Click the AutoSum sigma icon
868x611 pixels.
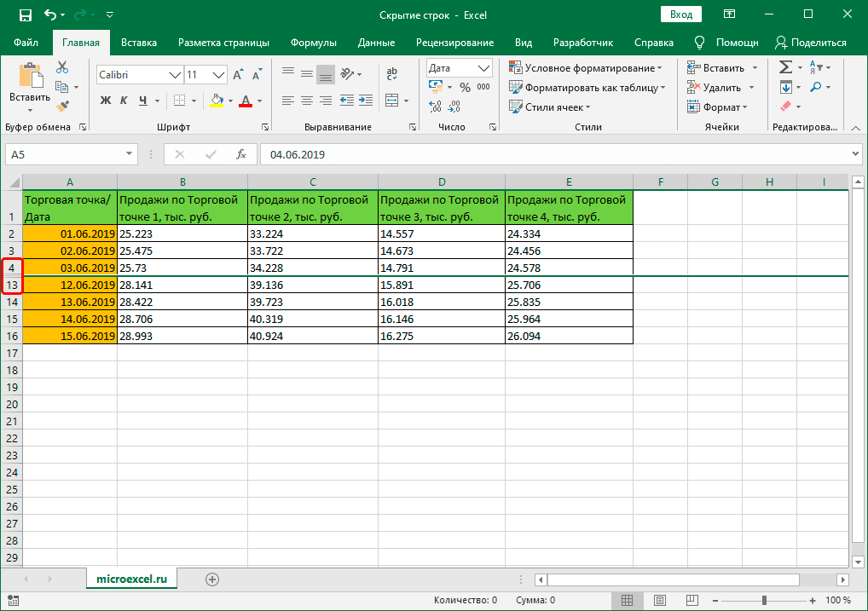tap(785, 67)
